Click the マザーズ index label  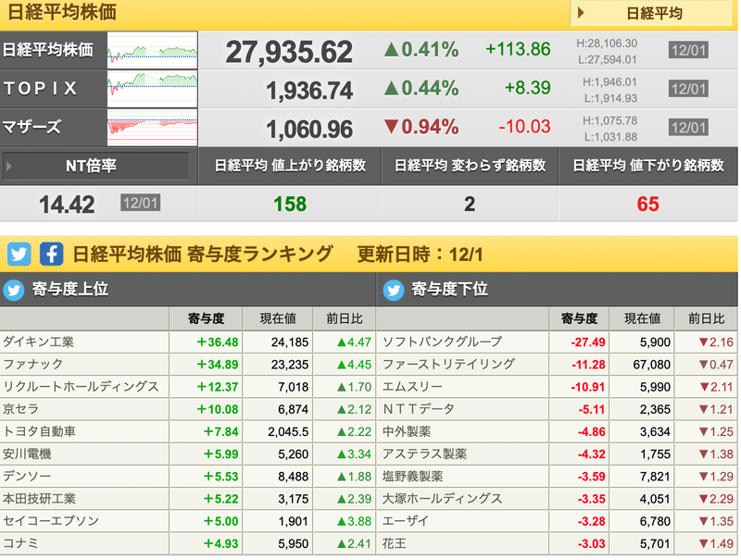tap(31, 127)
